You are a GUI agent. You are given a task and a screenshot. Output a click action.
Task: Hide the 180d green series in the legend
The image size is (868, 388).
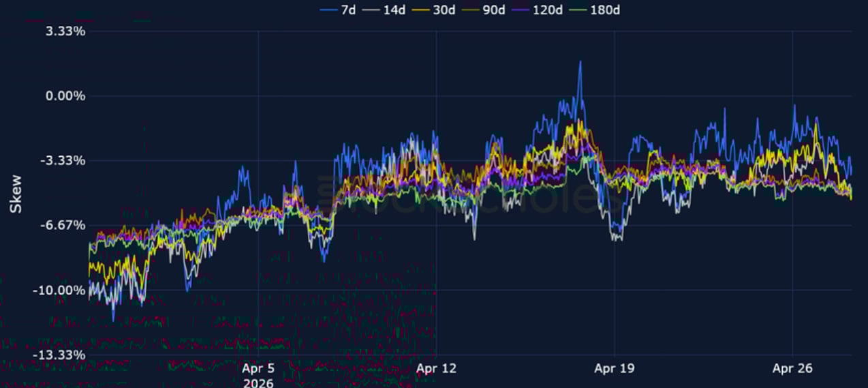pyautogui.click(x=602, y=10)
